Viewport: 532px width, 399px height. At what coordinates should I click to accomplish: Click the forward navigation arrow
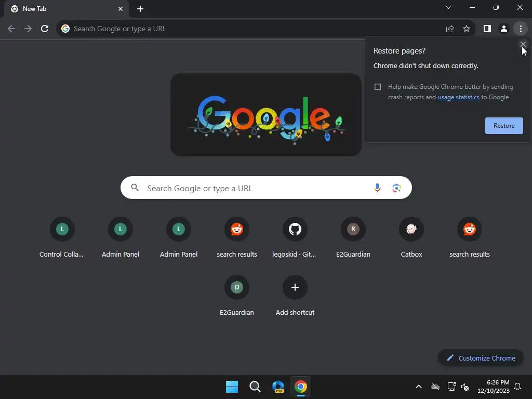[x=28, y=29]
